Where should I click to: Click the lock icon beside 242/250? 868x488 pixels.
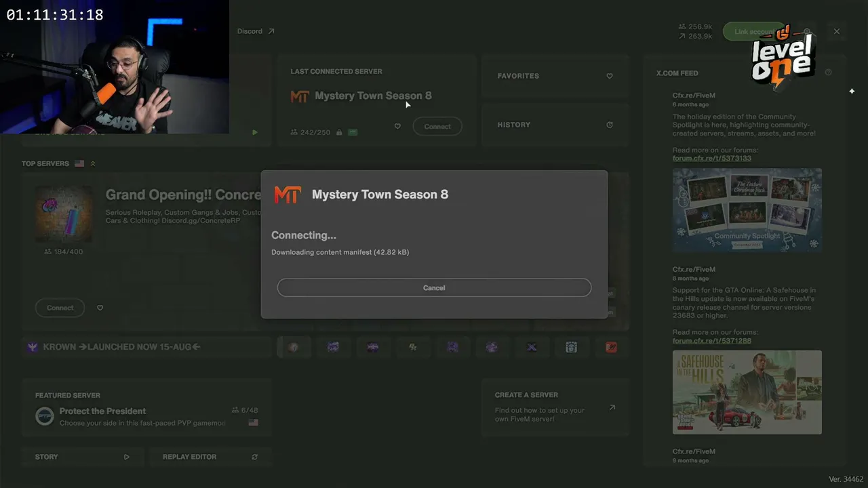[x=339, y=132]
